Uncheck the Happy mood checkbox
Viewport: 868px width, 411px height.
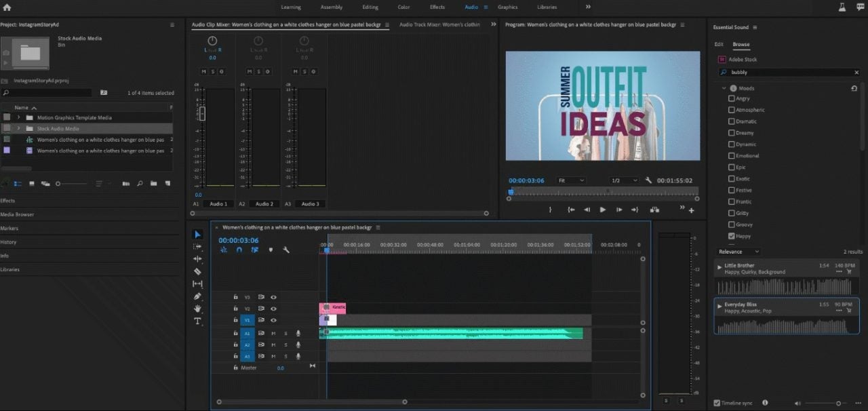(732, 236)
